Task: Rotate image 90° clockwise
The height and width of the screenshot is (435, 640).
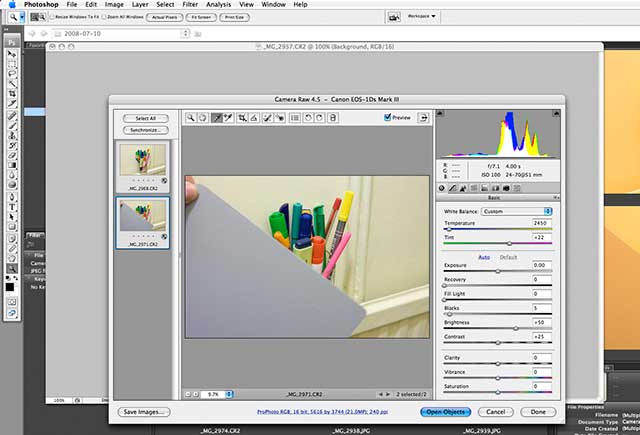Action: [x=320, y=118]
